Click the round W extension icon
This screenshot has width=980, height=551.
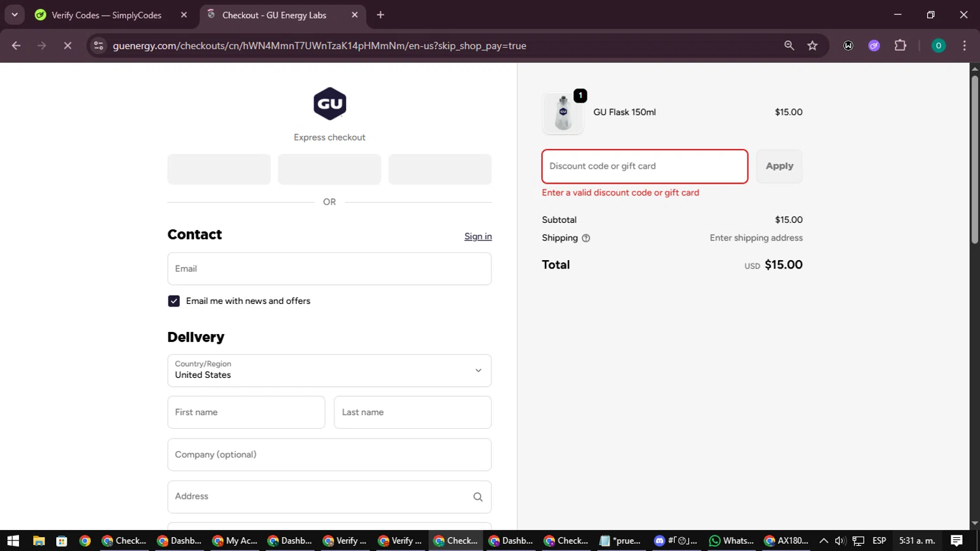tap(848, 46)
